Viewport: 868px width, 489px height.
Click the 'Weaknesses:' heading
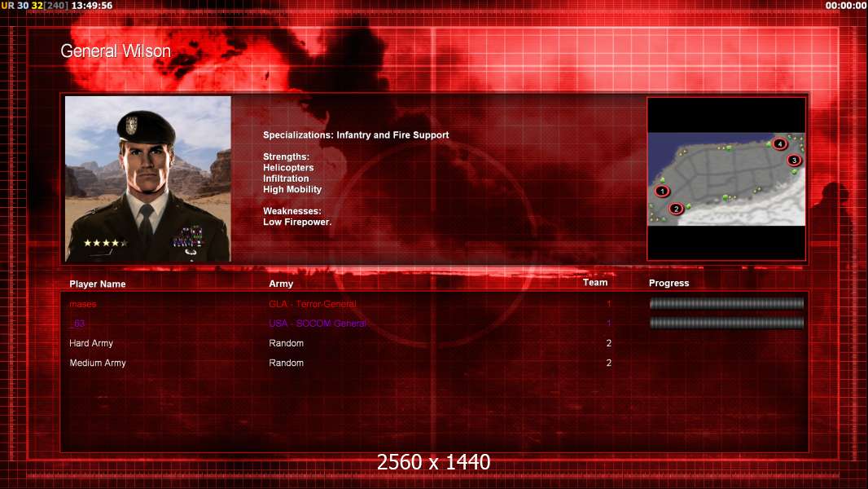pyautogui.click(x=292, y=211)
